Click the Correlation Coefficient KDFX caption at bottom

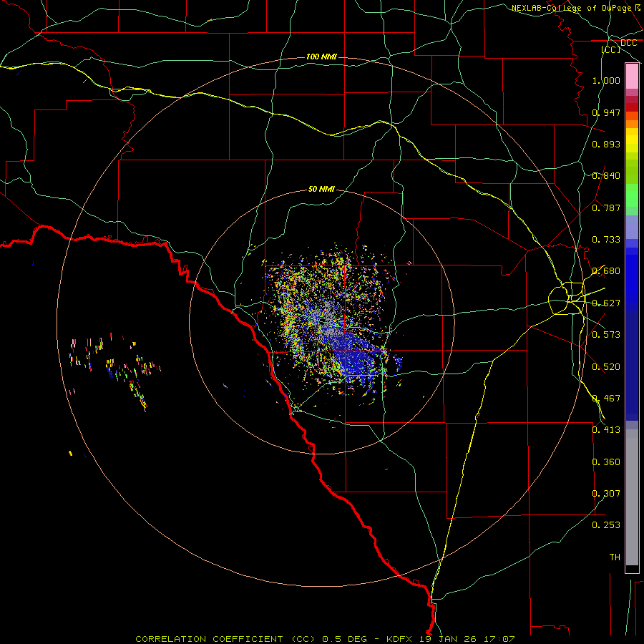click(x=325, y=639)
